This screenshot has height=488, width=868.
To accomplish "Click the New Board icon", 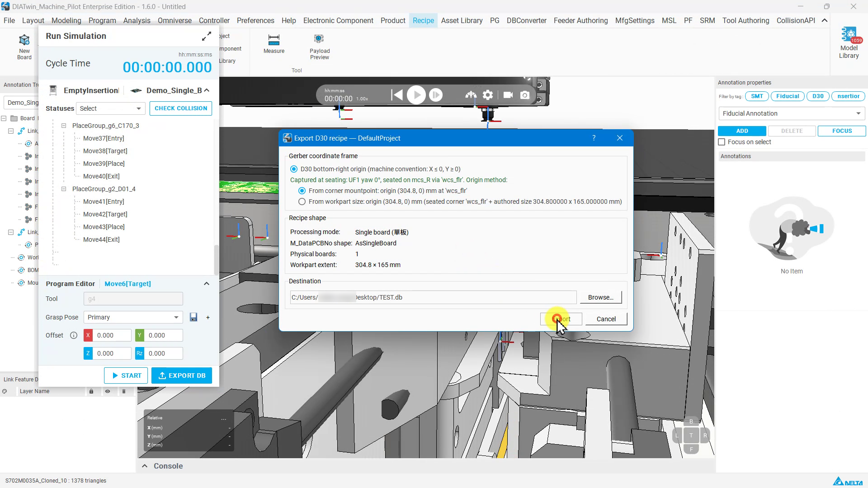I will tap(24, 47).
